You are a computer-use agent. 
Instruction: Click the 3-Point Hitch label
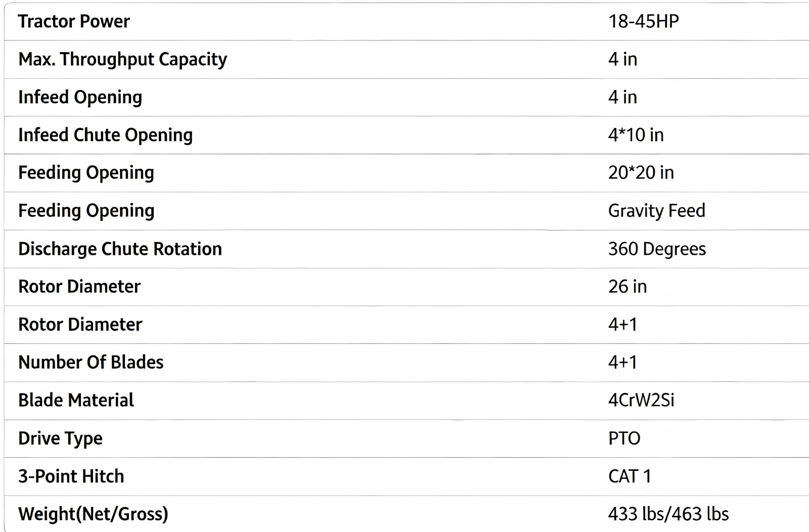click(x=71, y=476)
